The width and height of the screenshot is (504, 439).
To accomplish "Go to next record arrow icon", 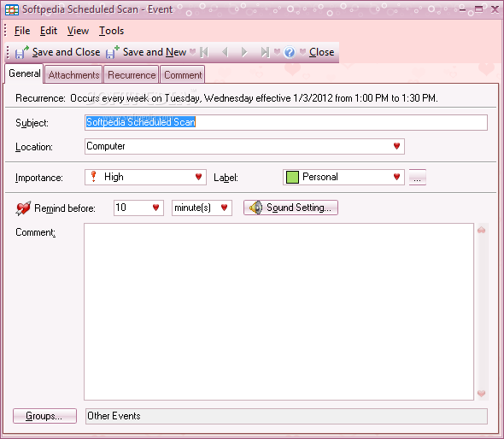I will pos(244,52).
